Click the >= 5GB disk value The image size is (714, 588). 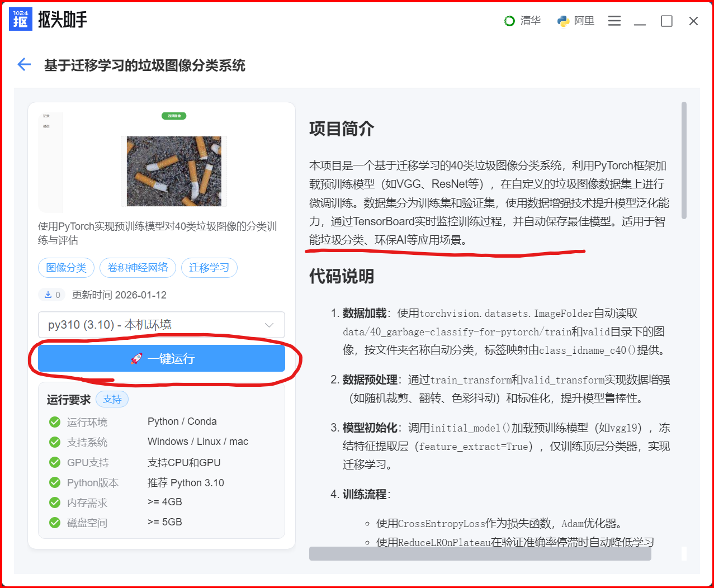pos(165,522)
